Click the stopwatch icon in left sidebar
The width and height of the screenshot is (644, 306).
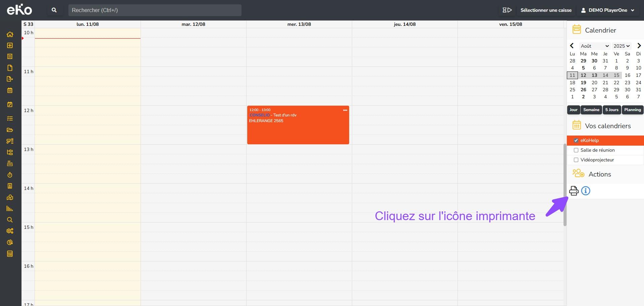click(x=10, y=175)
